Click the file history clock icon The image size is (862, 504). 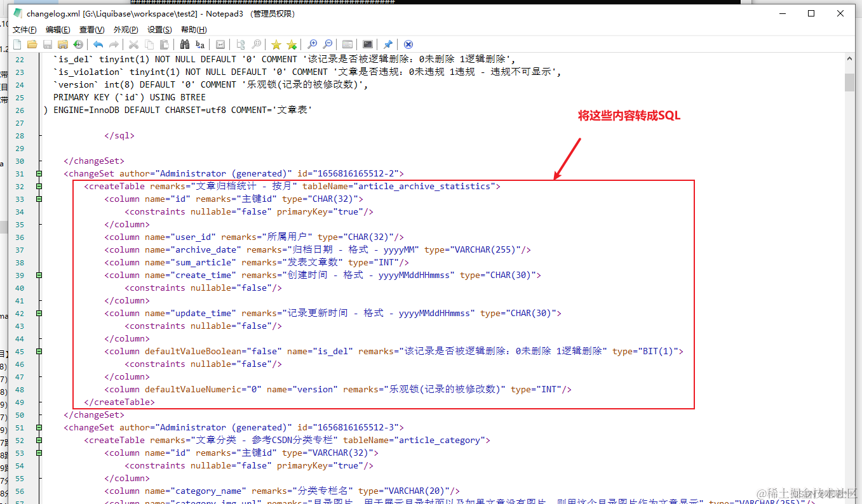click(78, 44)
